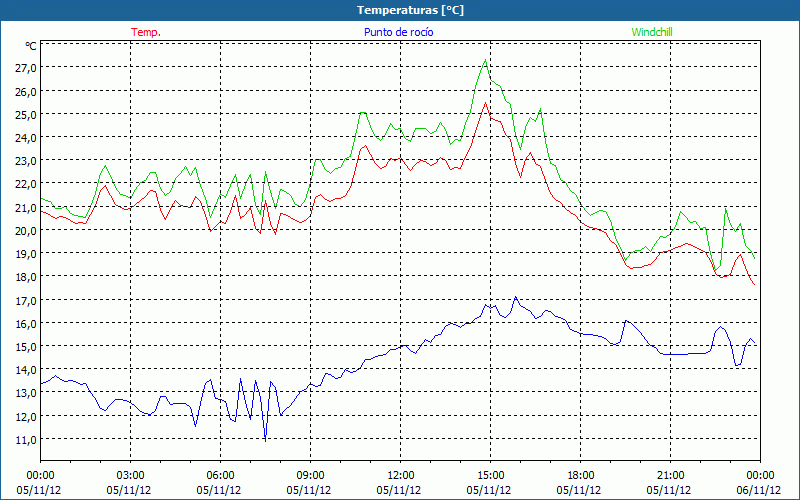Image resolution: width=800 pixels, height=500 pixels.
Task: Click the 13,0 y-axis value
Action: (26, 393)
